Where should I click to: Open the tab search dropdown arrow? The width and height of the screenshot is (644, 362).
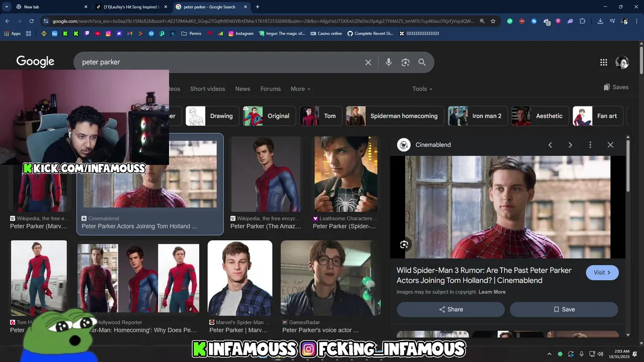(7, 7)
